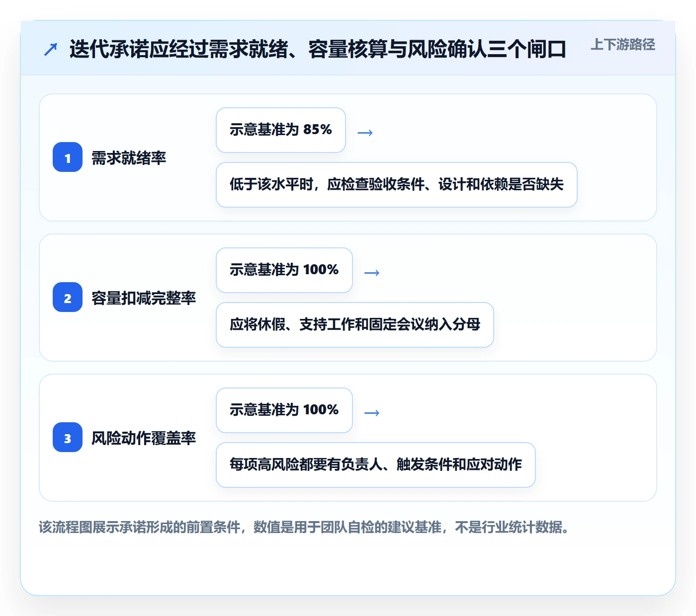Click 示意基准为 100% box in 风险动作覆盖率 row

point(284,410)
